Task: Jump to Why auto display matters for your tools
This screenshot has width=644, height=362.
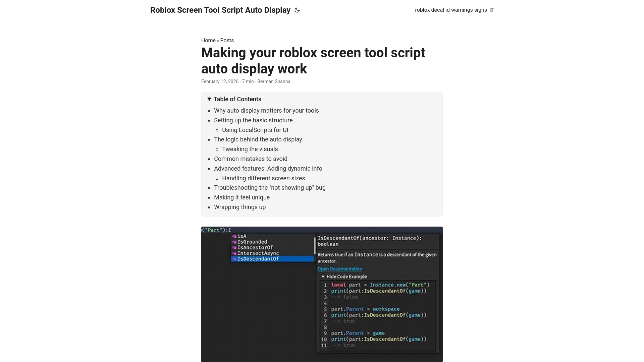Action: click(x=266, y=111)
